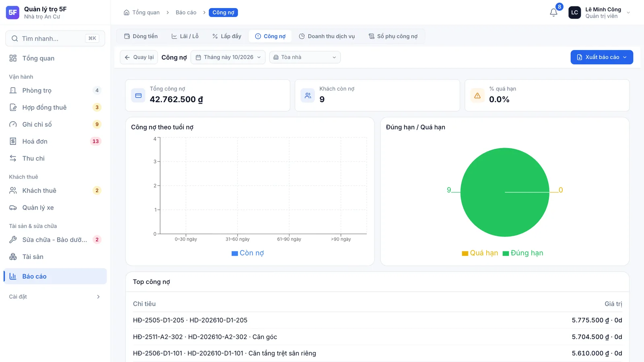
Task: Click row HĐ-2505-D1-205 in Top công nợ
Action: click(378, 320)
